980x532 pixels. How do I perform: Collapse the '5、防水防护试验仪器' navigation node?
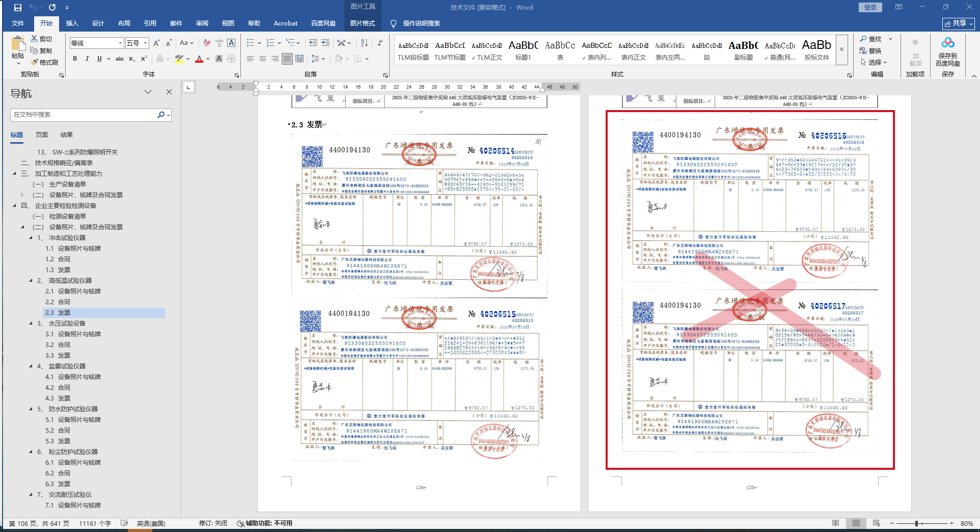click(31, 409)
